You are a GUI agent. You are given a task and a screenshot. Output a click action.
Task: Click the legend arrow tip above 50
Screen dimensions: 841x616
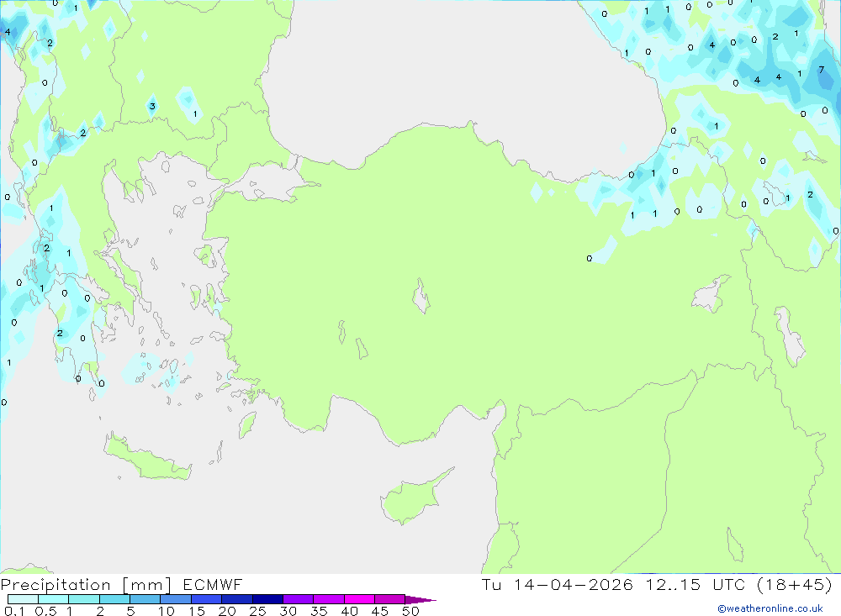pyautogui.click(x=420, y=600)
